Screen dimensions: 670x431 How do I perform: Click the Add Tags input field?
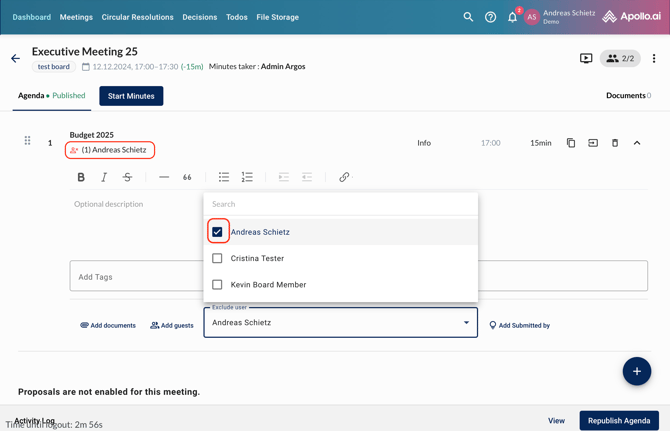click(x=136, y=277)
